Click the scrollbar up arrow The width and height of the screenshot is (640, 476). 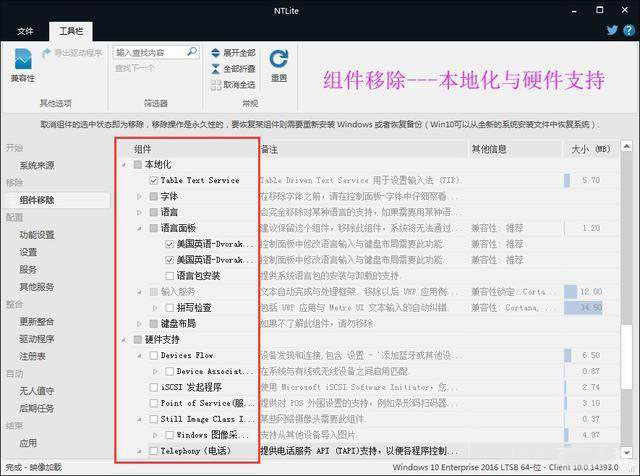tap(627, 146)
